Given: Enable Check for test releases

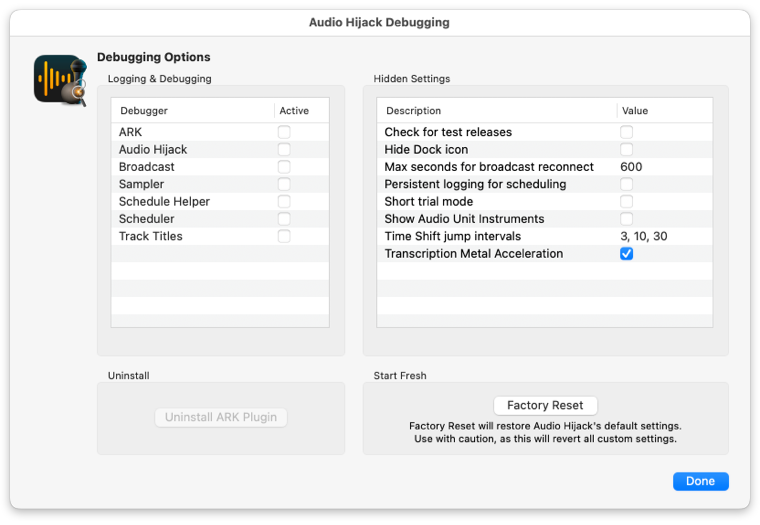Looking at the screenshot, I should 626,132.
